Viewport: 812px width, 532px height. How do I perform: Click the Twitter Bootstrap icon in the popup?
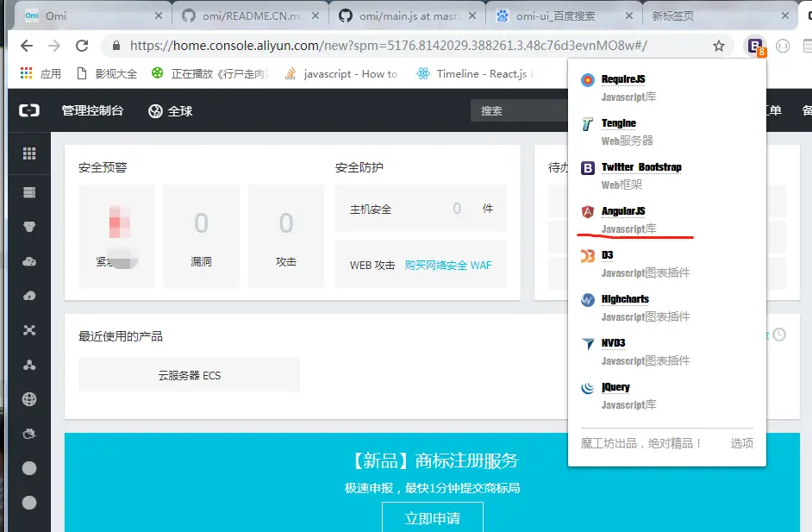point(588,168)
